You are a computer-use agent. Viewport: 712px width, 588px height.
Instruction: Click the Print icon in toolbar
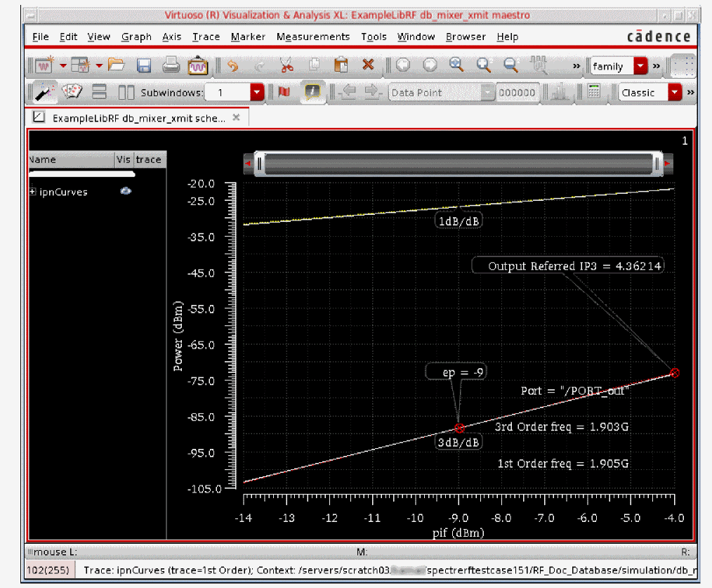(x=171, y=65)
